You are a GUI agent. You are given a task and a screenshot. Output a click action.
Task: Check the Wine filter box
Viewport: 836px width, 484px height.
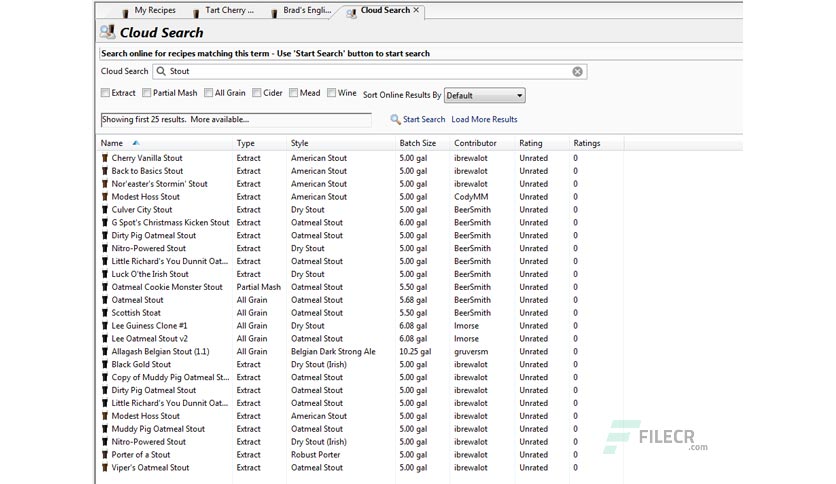pos(332,93)
